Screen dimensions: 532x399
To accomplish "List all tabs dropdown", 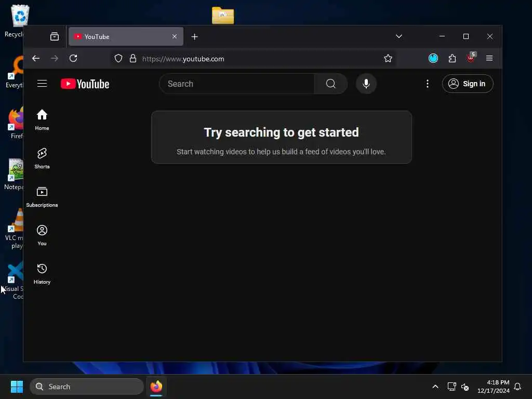I will (x=399, y=36).
